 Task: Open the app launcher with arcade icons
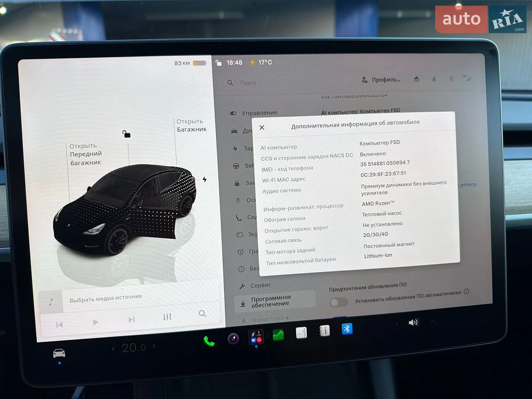(x=256, y=337)
